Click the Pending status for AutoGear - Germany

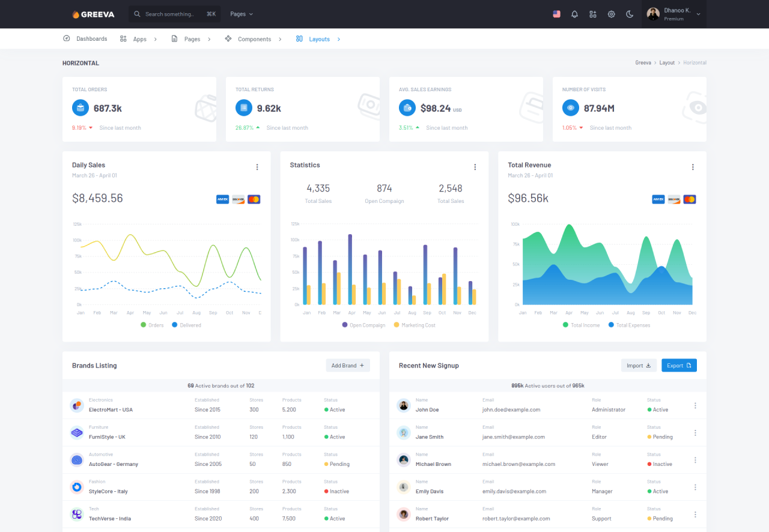(x=337, y=464)
